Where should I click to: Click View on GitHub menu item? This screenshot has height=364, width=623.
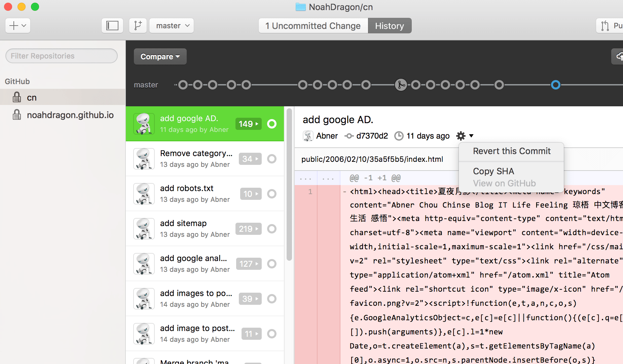511,183
